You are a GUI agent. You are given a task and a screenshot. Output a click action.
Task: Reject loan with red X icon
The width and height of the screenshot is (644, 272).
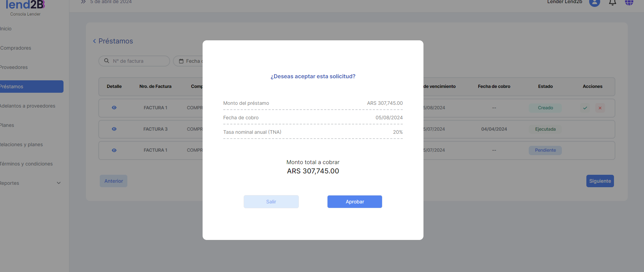click(x=600, y=108)
